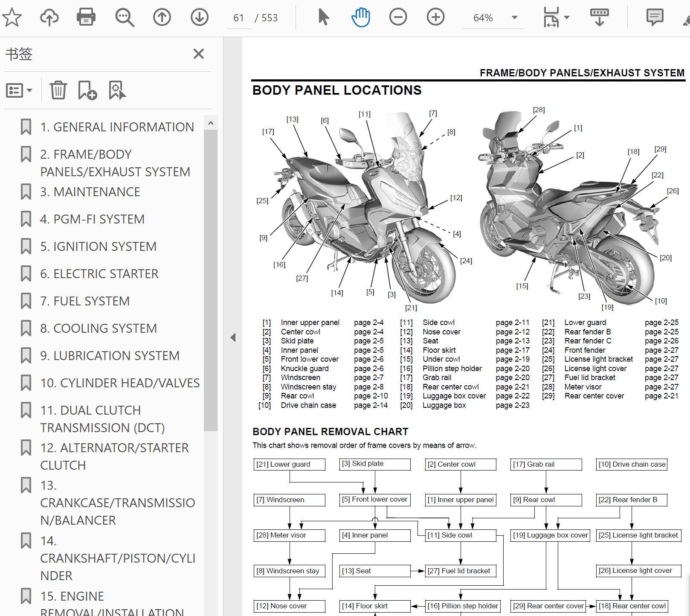Viewport: 690px width, 616px height.
Task: Open the Print dialog
Action: pyautogui.click(x=86, y=17)
